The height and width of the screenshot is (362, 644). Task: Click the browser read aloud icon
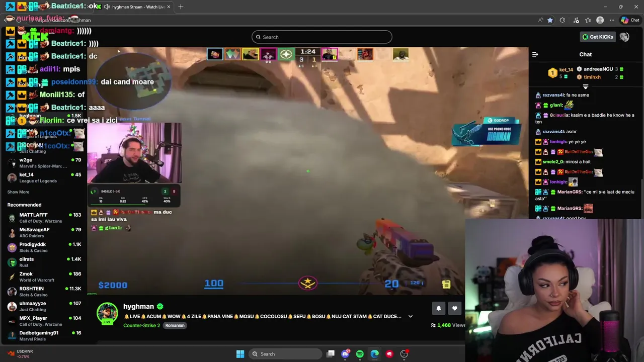pyautogui.click(x=540, y=20)
